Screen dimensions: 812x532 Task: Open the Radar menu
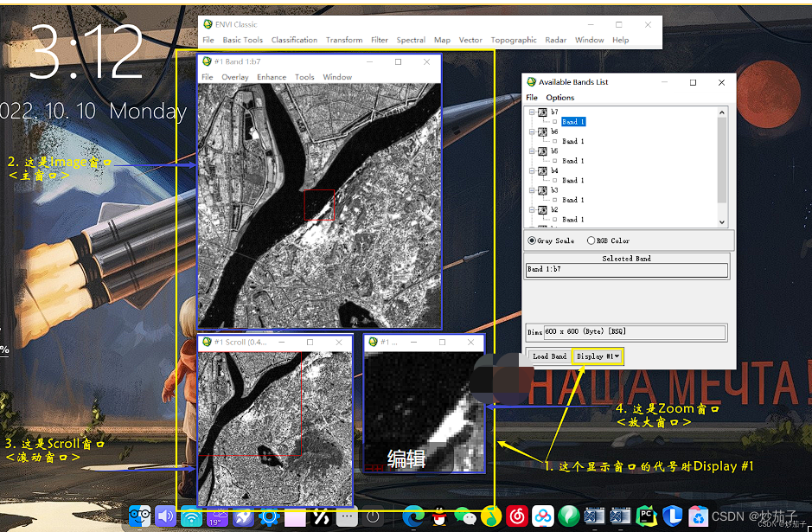tap(556, 40)
